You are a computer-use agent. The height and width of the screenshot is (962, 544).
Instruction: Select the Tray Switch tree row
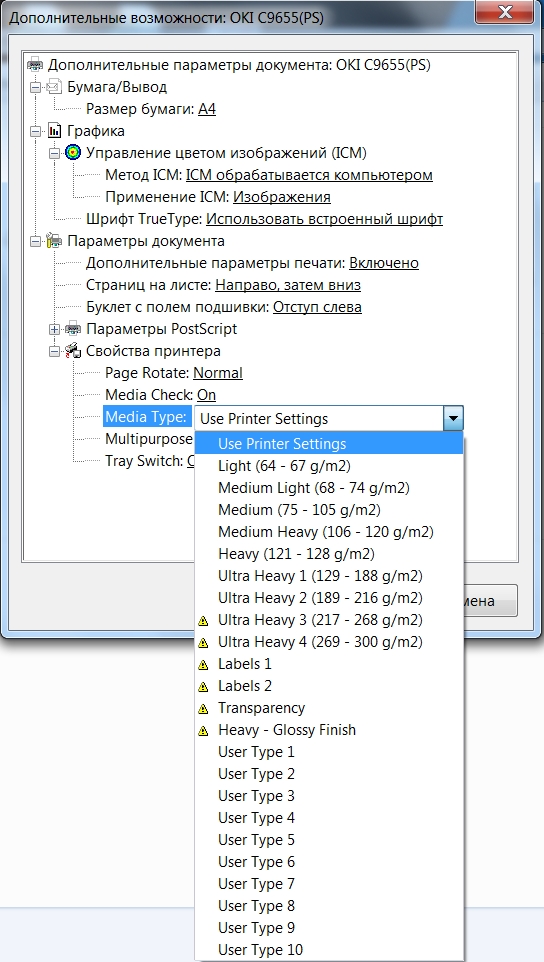[x=149, y=461]
